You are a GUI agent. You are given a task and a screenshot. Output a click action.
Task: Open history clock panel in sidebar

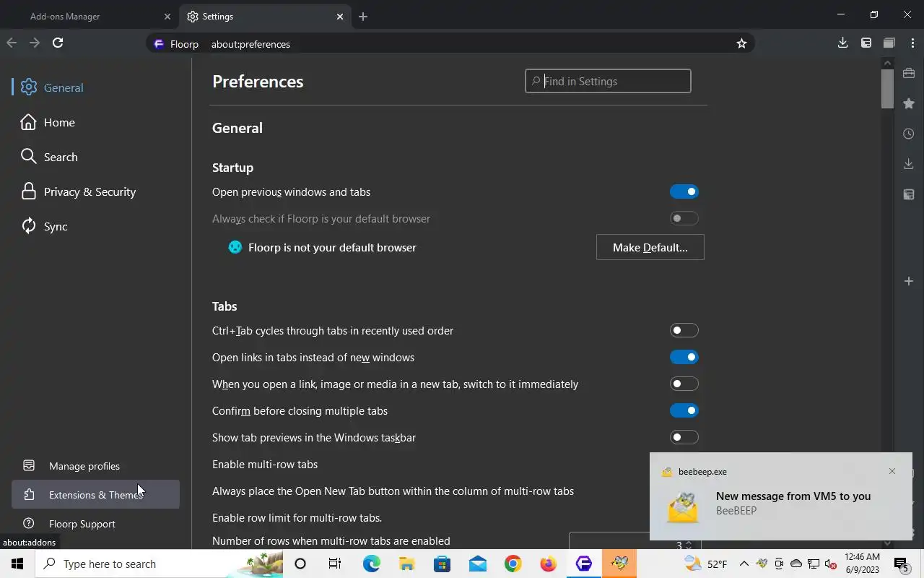909,134
